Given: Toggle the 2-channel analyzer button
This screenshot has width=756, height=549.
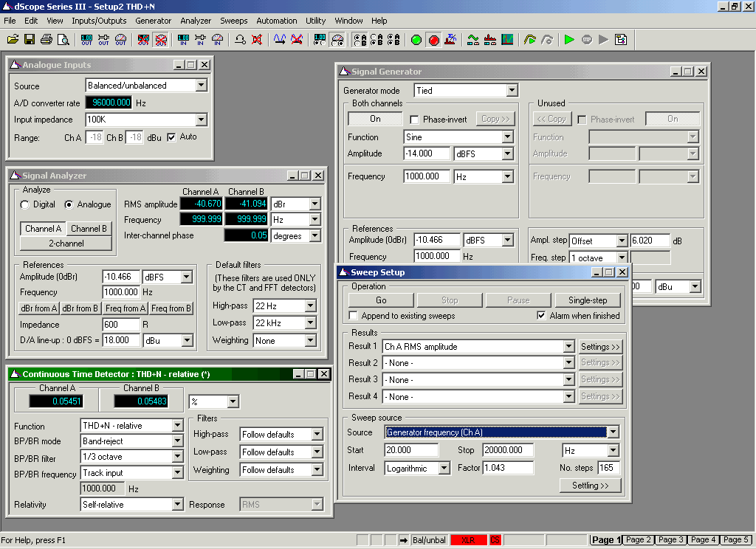Looking at the screenshot, I should click(66, 244).
